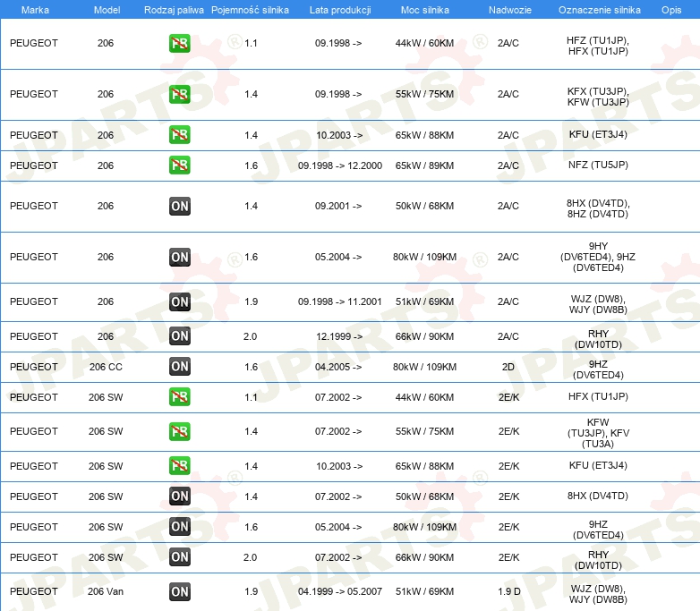
Task: Click the ON diesel icon in the 206 Van row
Action: (179, 591)
